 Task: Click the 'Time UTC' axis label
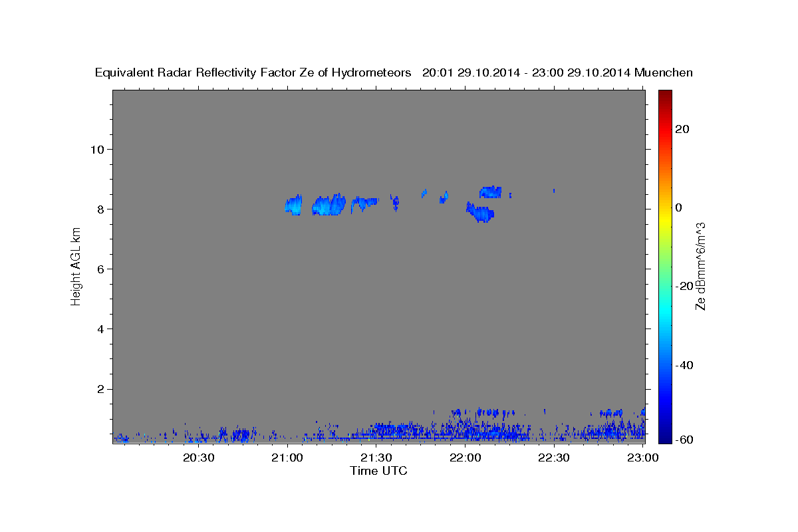click(378, 471)
